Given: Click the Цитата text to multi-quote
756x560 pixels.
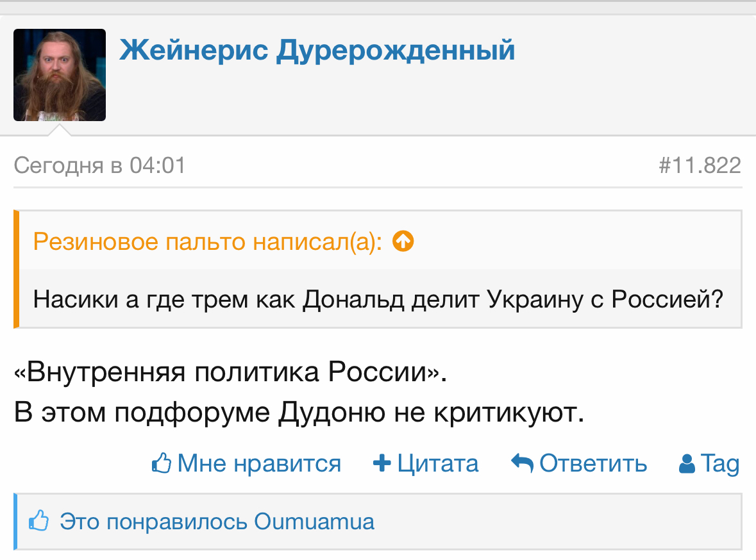Looking at the screenshot, I should click(x=438, y=464).
